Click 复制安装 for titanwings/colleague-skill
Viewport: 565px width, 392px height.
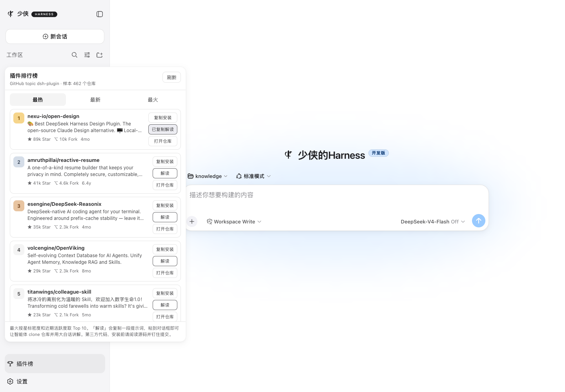(x=165, y=293)
